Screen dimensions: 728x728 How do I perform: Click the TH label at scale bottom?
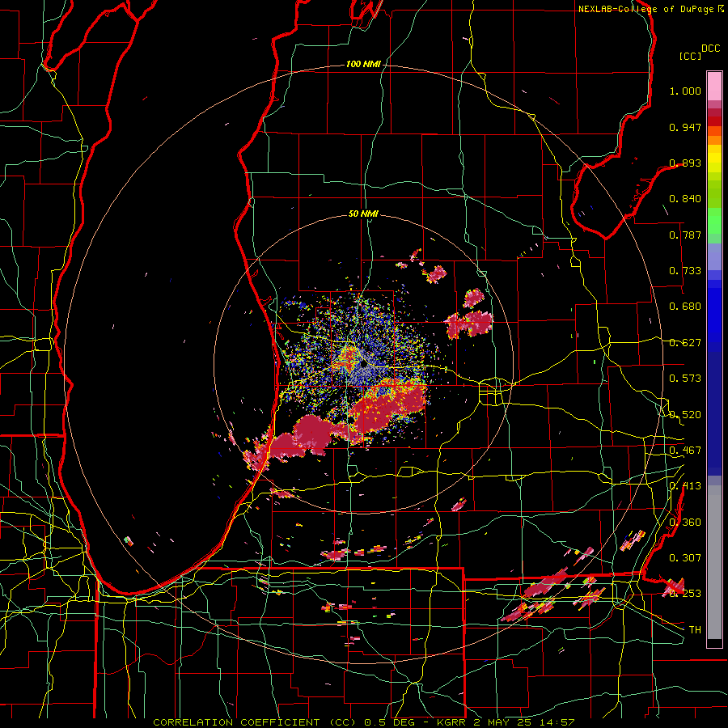(x=695, y=629)
